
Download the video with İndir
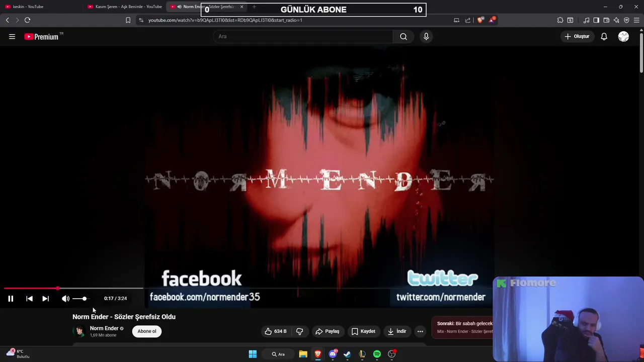[396, 331]
